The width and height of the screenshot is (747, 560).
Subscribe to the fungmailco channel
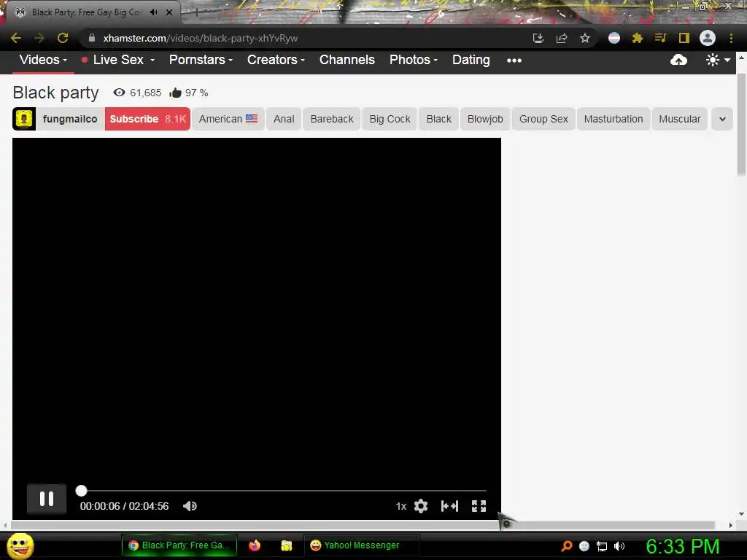point(147,119)
